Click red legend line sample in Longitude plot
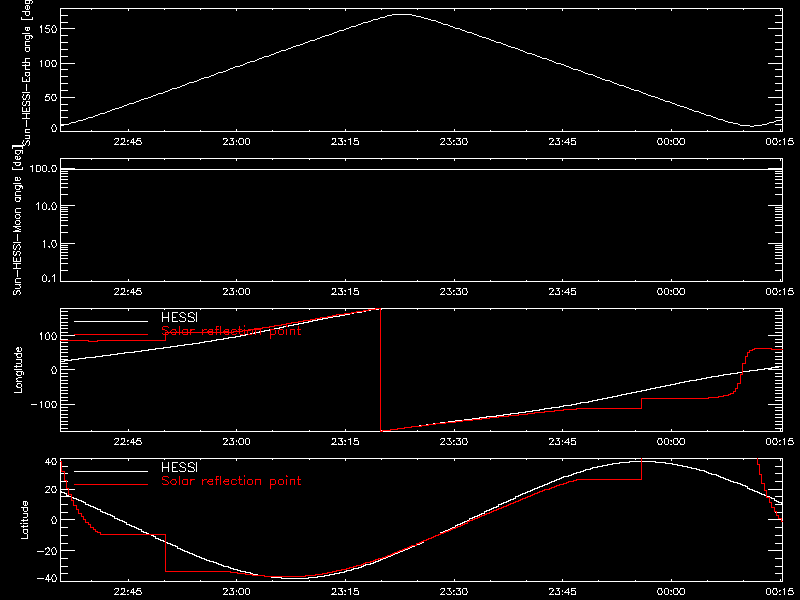Screen dimensions: 800x600 tap(111, 335)
